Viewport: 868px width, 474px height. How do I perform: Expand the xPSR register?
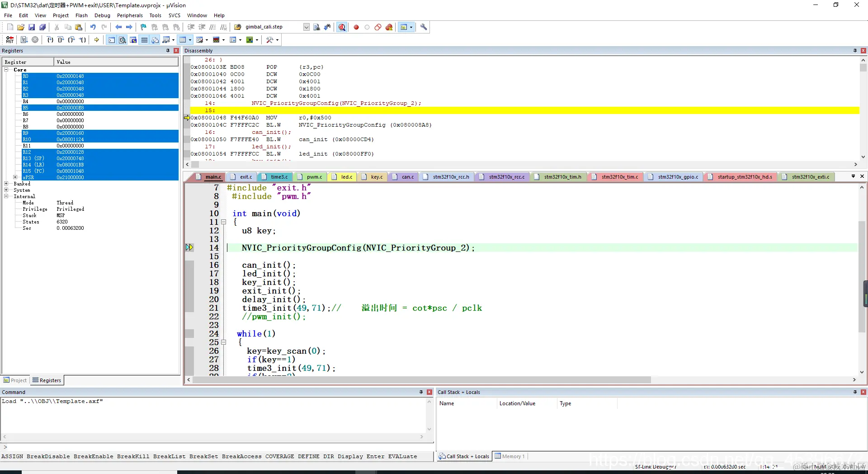click(x=15, y=177)
